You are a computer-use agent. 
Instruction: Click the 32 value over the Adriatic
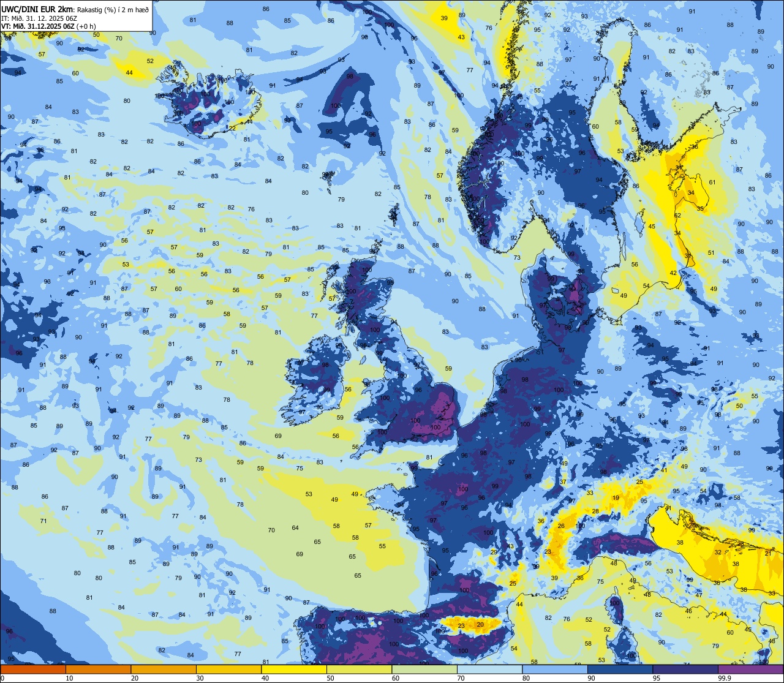[x=718, y=552]
